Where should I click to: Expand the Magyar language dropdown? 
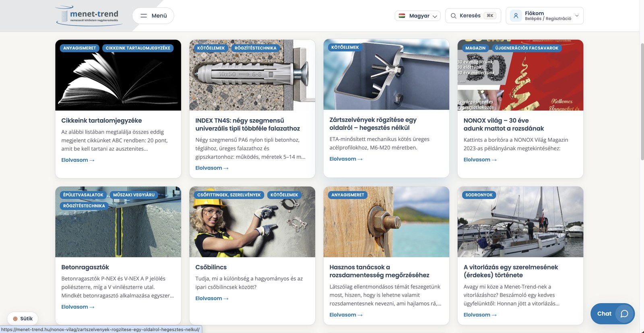[417, 16]
